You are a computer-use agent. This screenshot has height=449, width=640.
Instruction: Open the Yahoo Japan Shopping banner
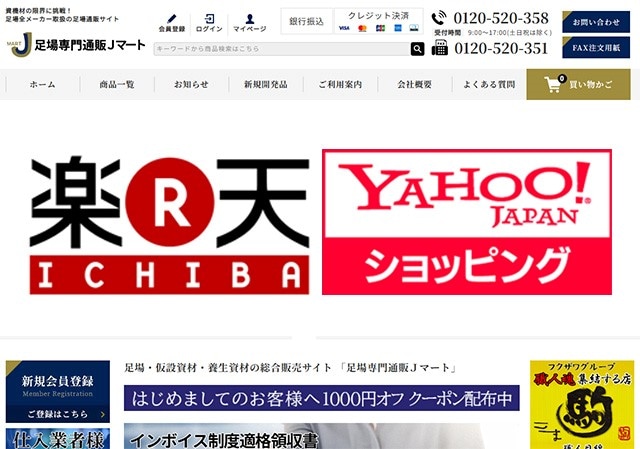(x=467, y=222)
